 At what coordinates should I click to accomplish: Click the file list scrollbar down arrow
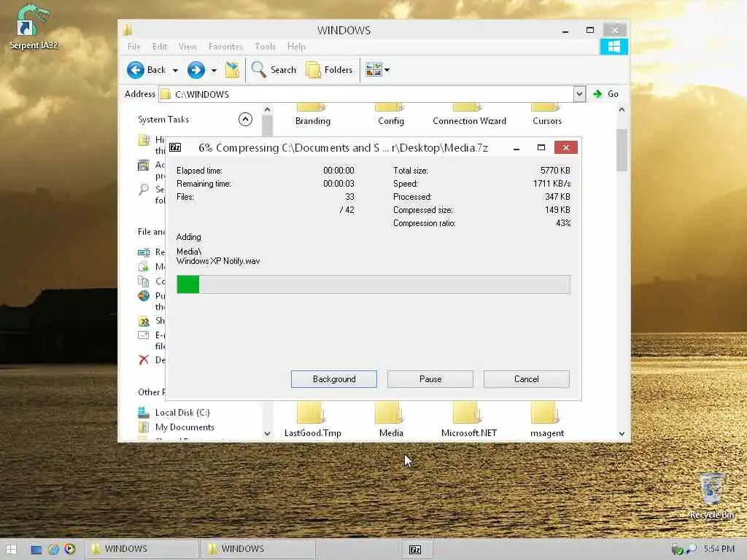(x=622, y=433)
